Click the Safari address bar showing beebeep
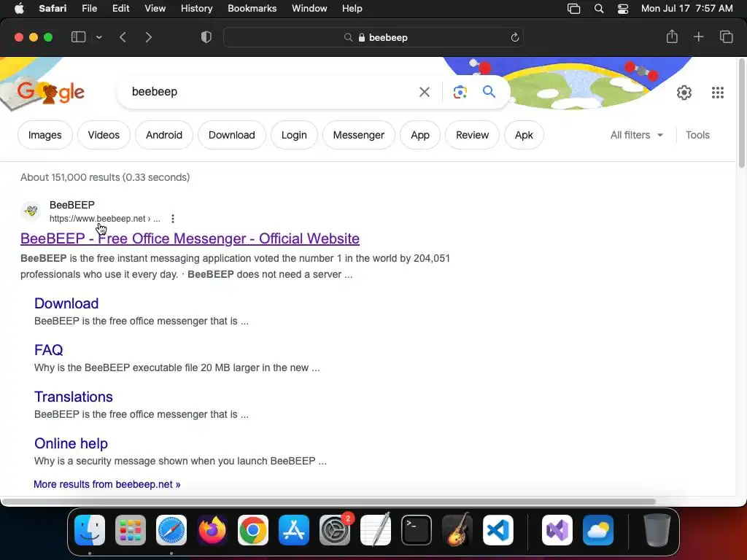 pos(373,37)
